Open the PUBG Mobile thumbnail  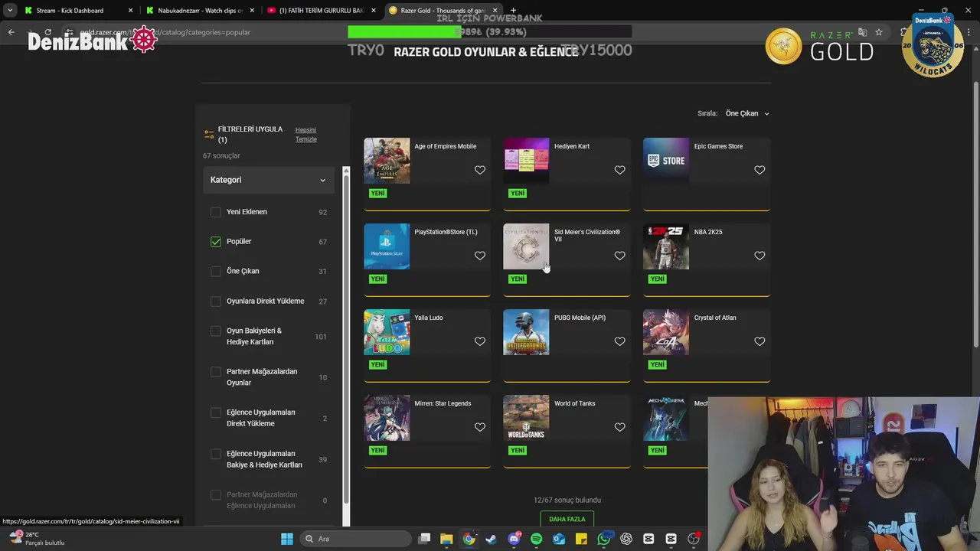coord(526,332)
